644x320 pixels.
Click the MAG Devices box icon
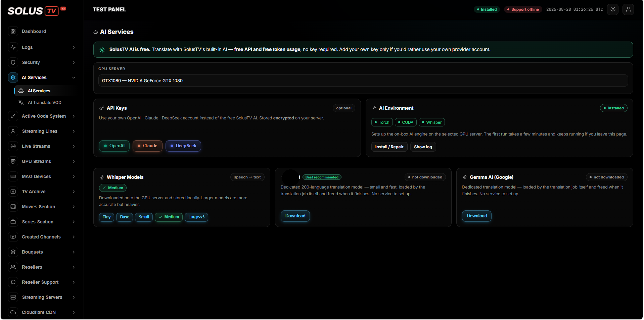coord(13,176)
